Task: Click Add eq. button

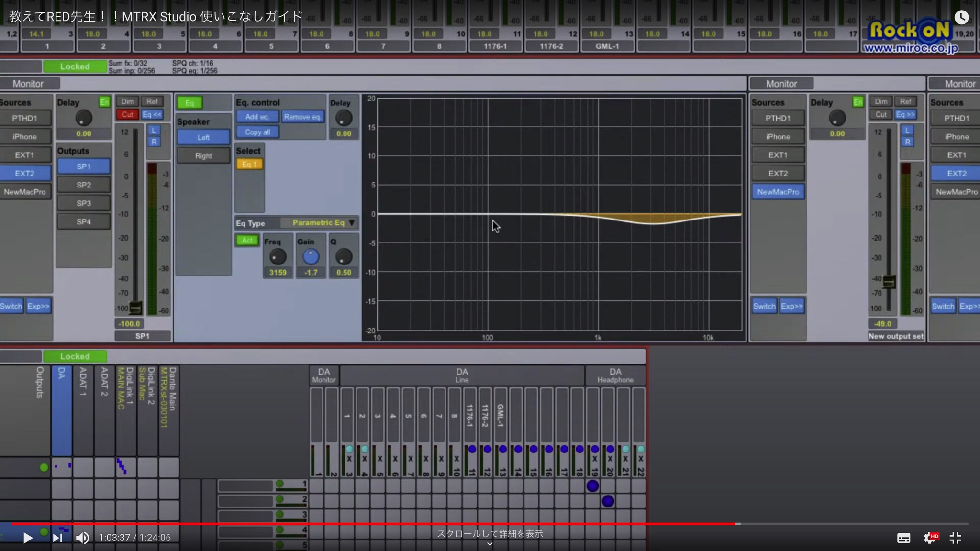Action: [257, 117]
